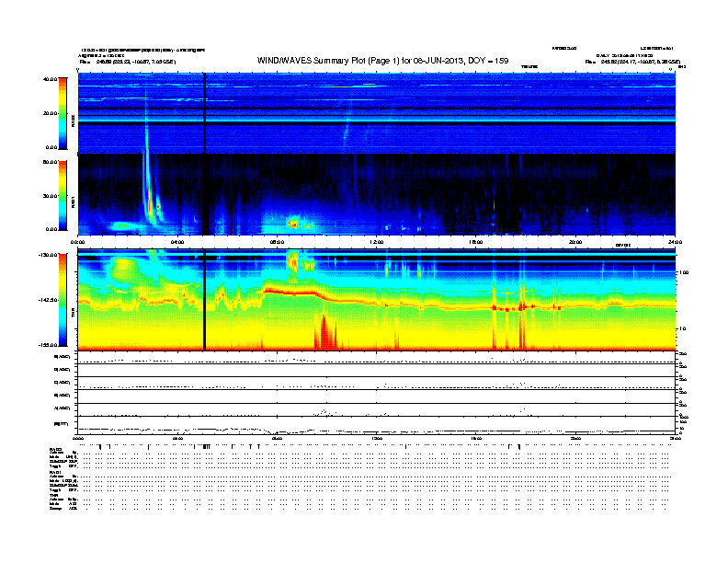Click the rotated TNR axis label
This screenshot has width=728, height=563.
[x=73, y=315]
